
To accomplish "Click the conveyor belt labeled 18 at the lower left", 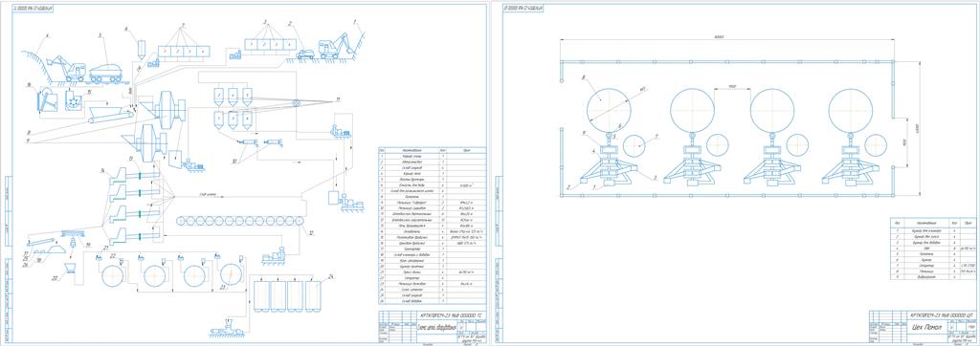I will [x=42, y=243].
